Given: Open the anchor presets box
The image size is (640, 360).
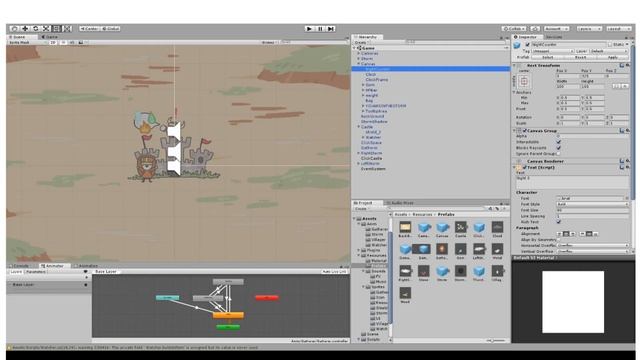Looking at the screenshot, I should [x=524, y=82].
